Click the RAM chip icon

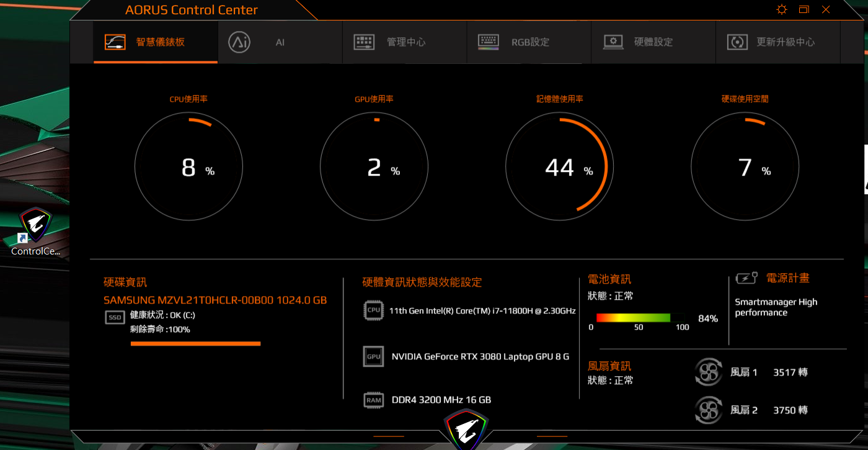pos(373,400)
